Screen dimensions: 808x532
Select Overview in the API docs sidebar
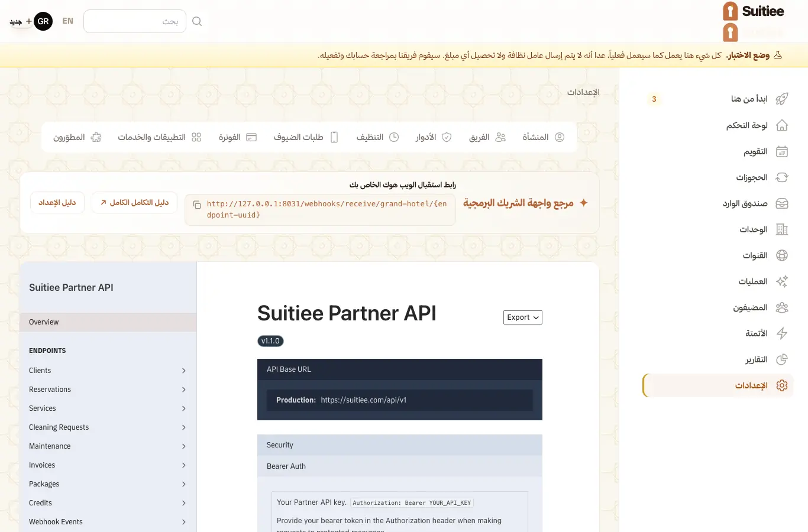tap(108, 322)
